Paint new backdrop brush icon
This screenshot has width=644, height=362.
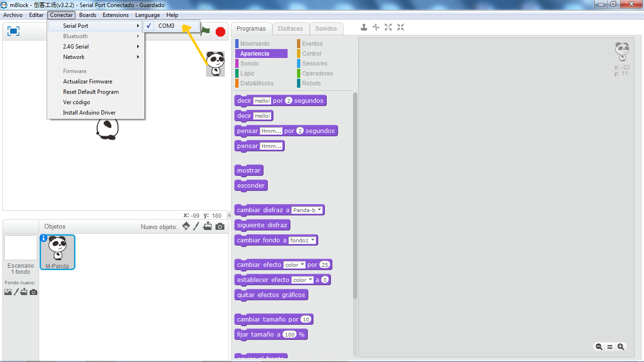click(x=16, y=292)
